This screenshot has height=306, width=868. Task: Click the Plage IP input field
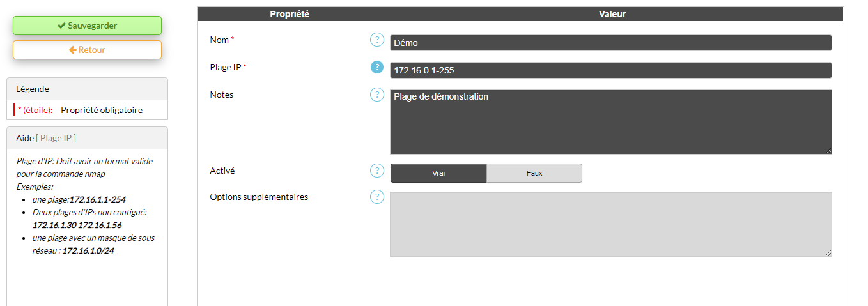pos(610,70)
